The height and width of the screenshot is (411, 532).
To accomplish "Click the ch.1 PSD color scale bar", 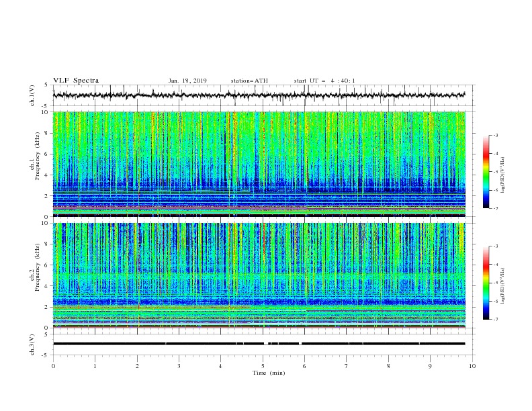I will coord(486,172).
